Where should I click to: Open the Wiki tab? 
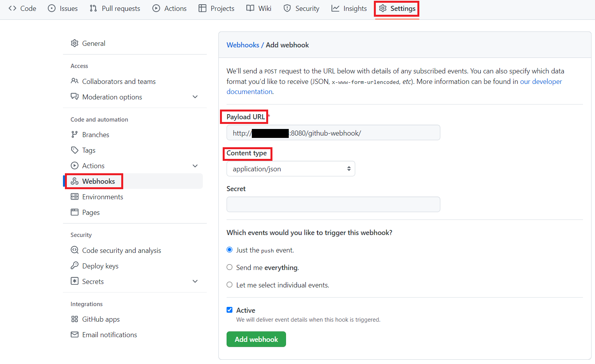tap(259, 9)
